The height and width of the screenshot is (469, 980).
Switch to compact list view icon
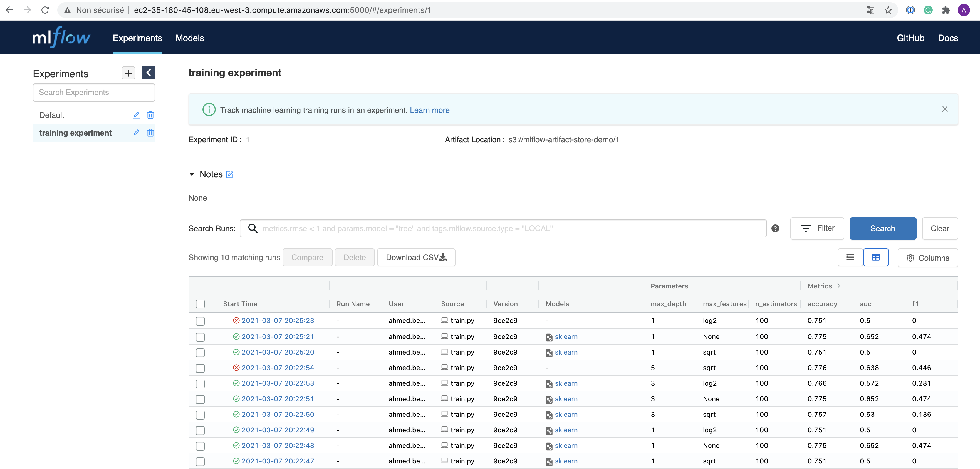(850, 257)
